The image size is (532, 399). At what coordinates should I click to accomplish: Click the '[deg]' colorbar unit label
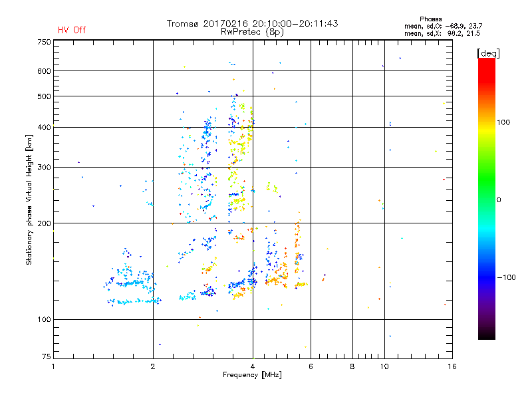[488, 53]
